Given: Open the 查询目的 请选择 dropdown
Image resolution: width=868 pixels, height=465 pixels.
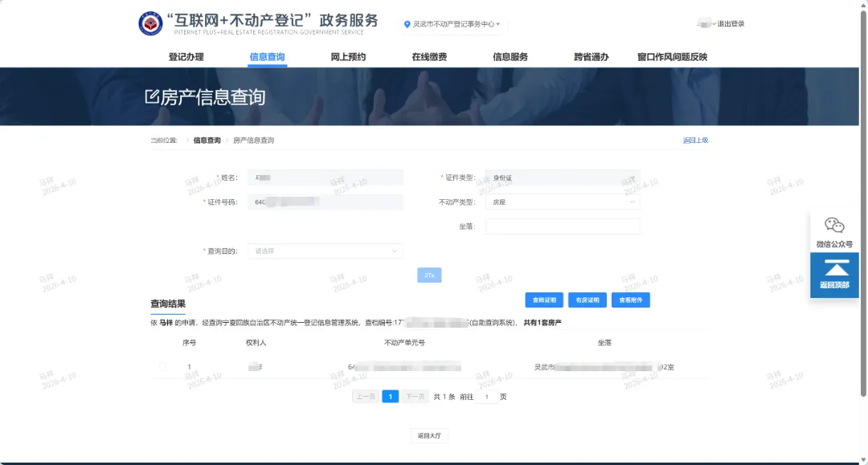Looking at the screenshot, I should (325, 251).
